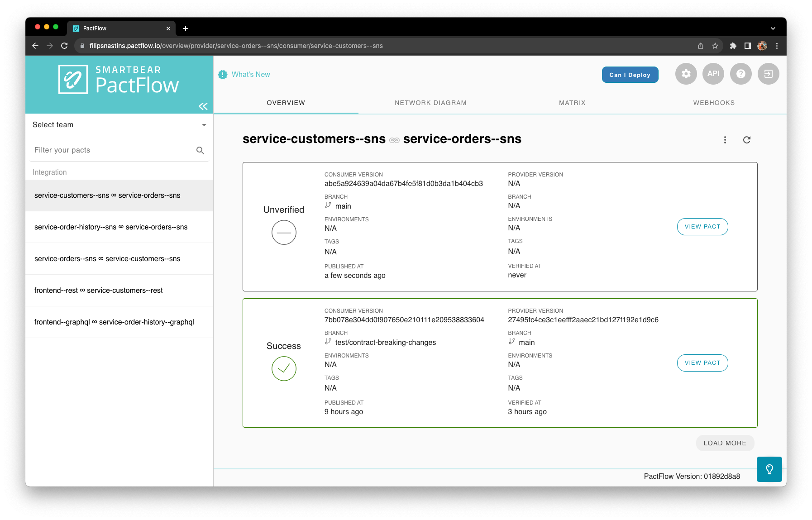The width and height of the screenshot is (812, 520).
Task: Expand the Select team dropdown
Action: pyautogui.click(x=119, y=125)
